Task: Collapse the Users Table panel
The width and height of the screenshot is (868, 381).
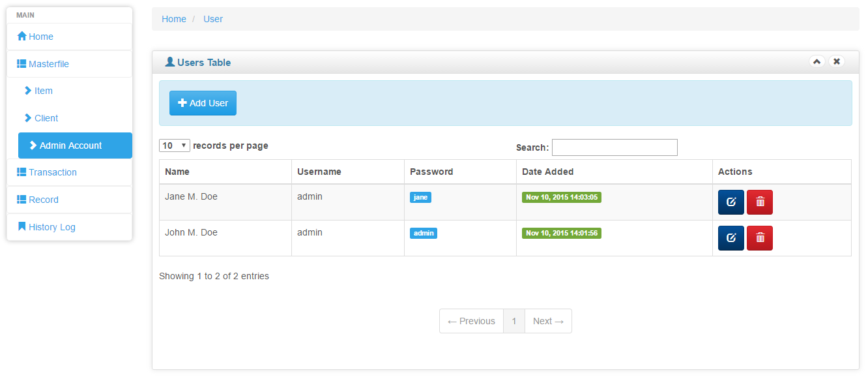Action: click(817, 61)
